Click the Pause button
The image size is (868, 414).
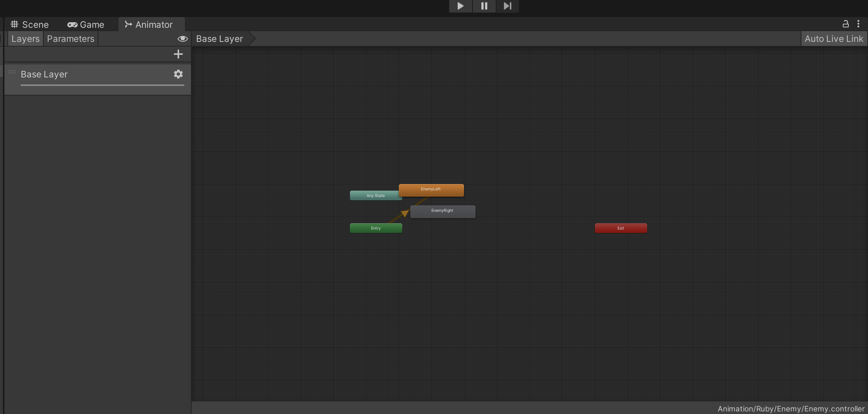click(484, 6)
